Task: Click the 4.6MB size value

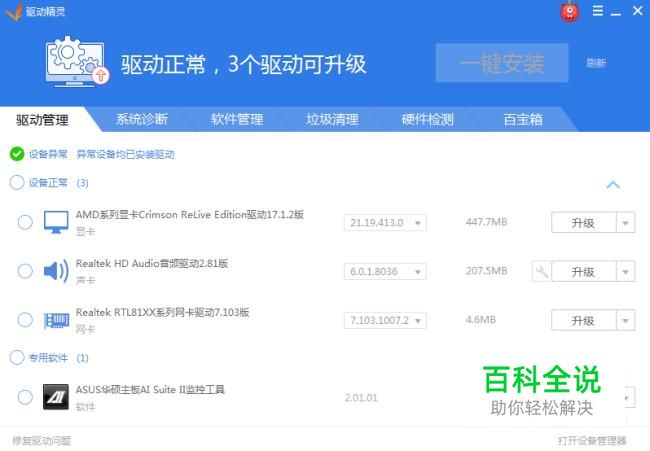Action: point(480,320)
